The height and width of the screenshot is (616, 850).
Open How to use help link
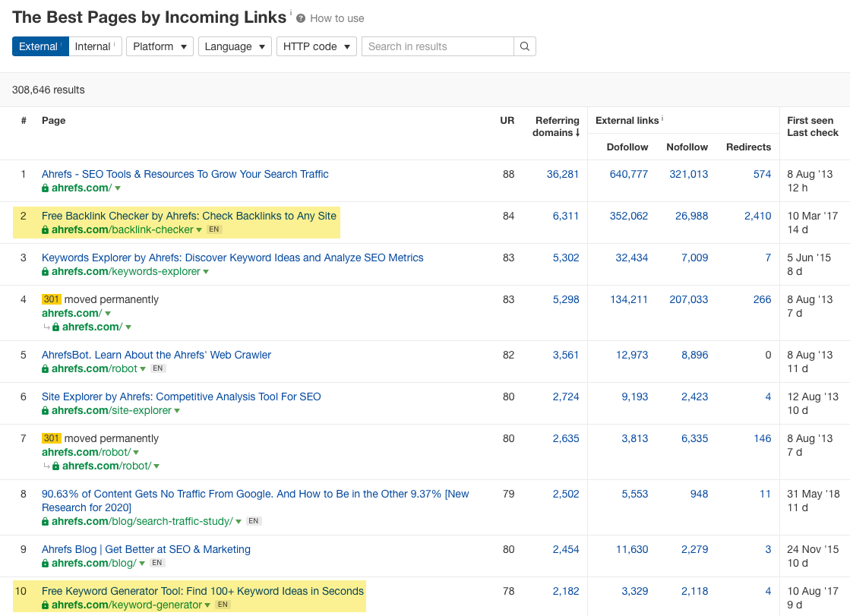tap(337, 18)
